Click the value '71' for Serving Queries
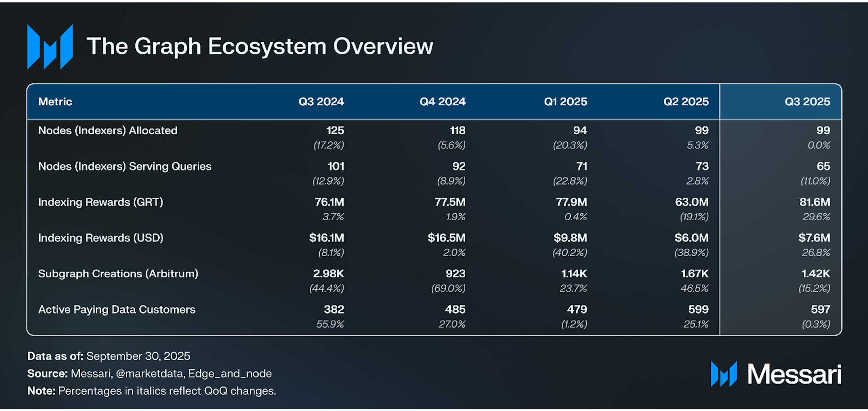 582,166
